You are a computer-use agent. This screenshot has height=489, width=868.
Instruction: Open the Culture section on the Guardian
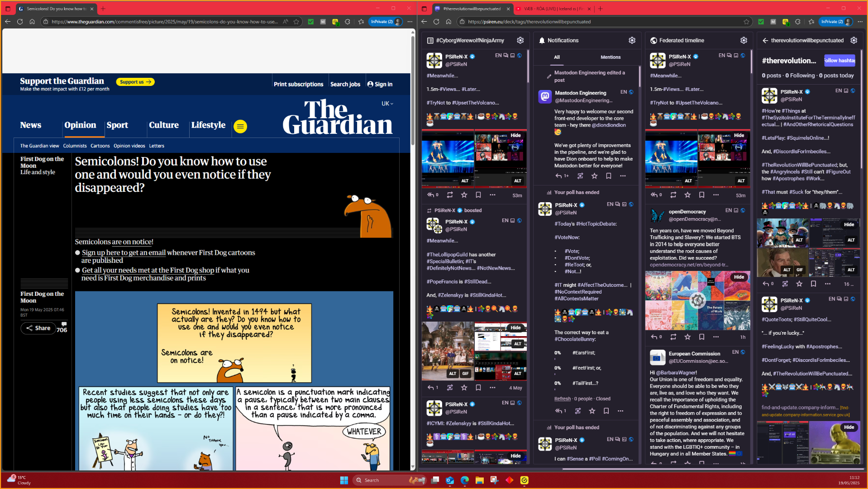click(x=164, y=125)
